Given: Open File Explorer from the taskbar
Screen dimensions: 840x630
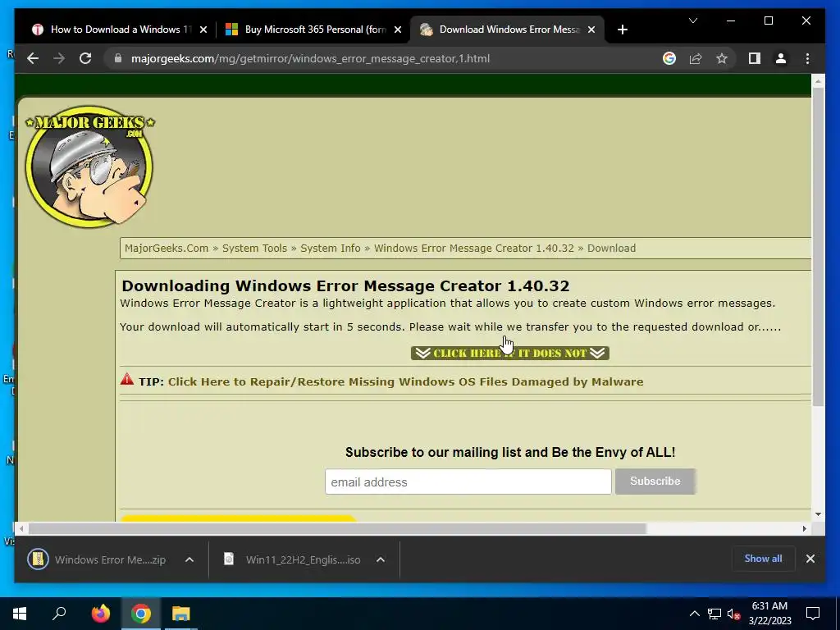Looking at the screenshot, I should point(181,614).
